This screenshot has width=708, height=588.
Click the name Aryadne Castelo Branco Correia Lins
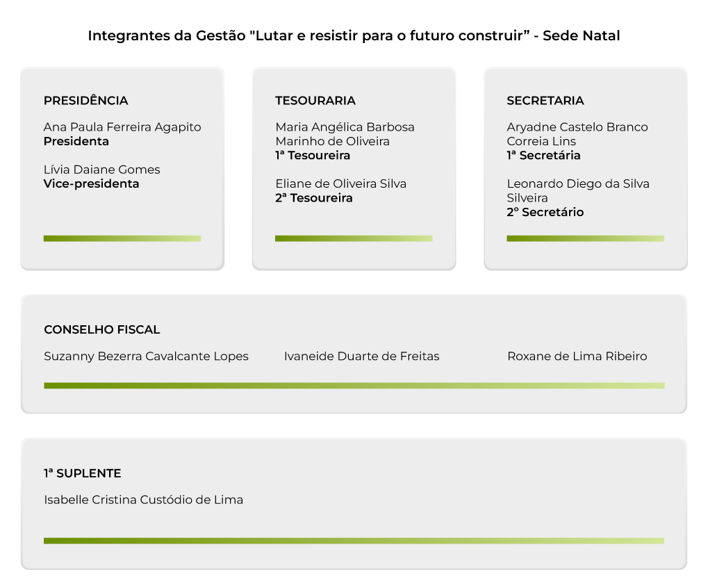point(577,134)
